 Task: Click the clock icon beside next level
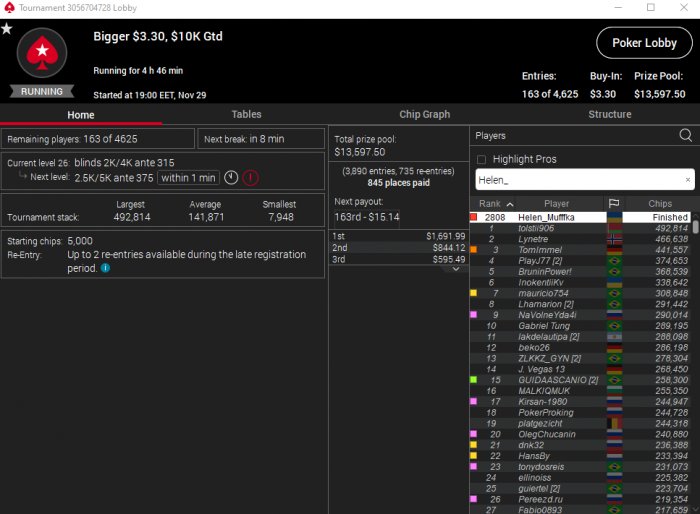[x=231, y=178]
